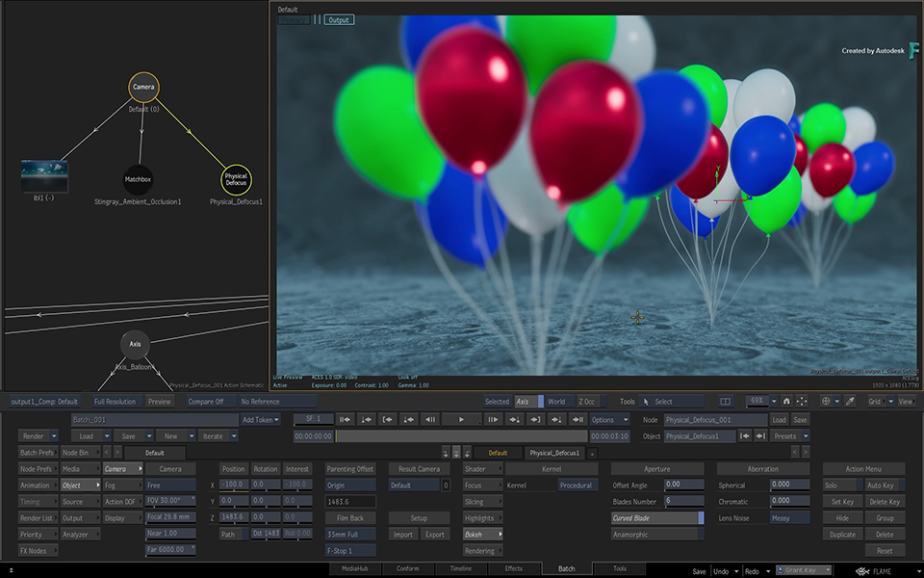Open the Undo history dropdown arrow
The width and height of the screenshot is (924, 578).
pyautogui.click(x=736, y=571)
